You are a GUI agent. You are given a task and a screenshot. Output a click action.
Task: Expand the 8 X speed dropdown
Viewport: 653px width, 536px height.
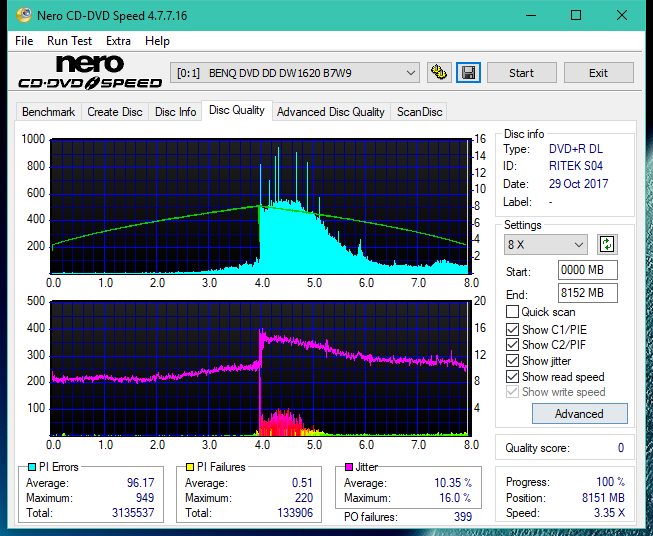(x=546, y=244)
